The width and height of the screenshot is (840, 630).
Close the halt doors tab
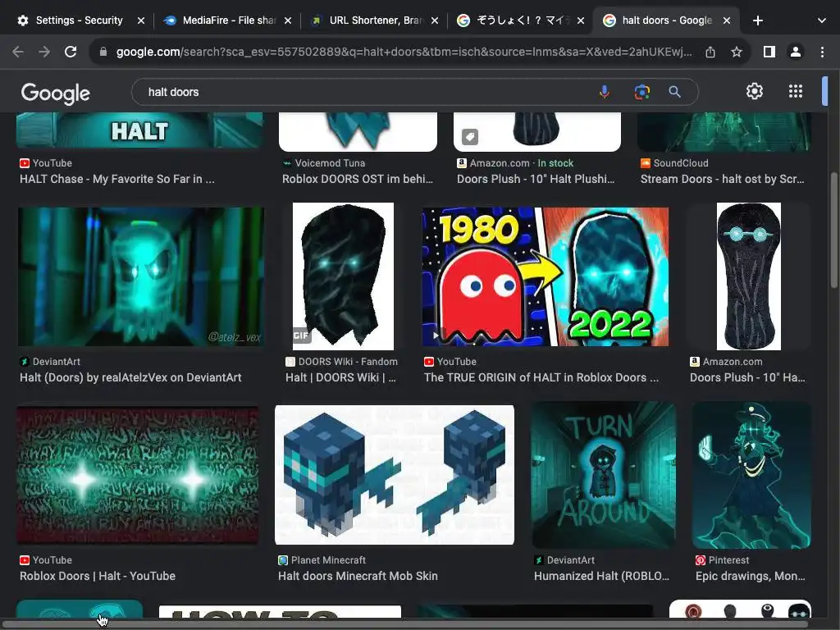[x=727, y=21]
